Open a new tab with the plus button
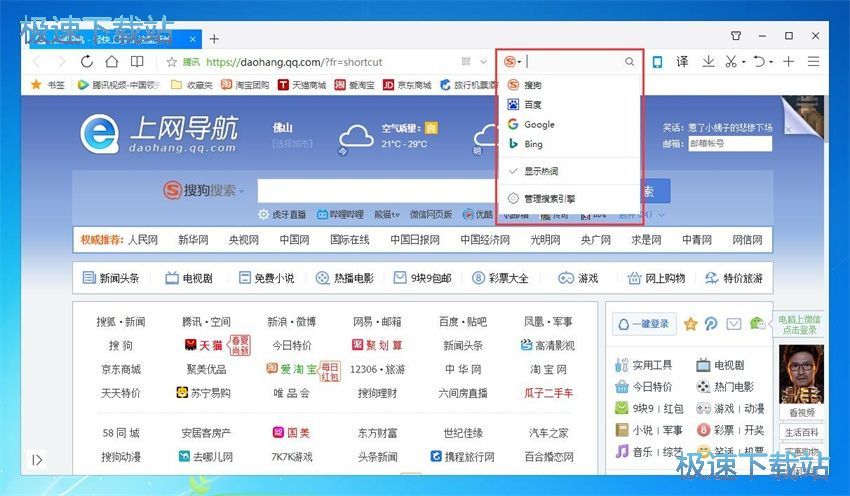The image size is (850, 496). coord(214,39)
